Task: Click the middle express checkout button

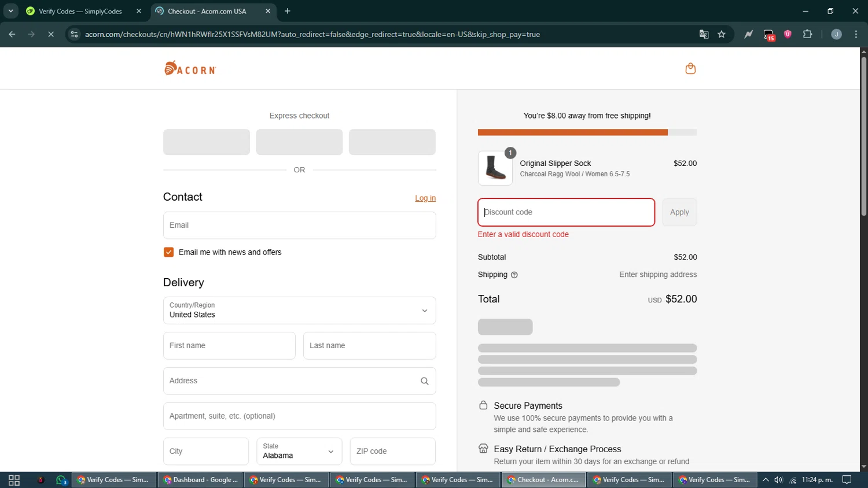Action: point(299,142)
